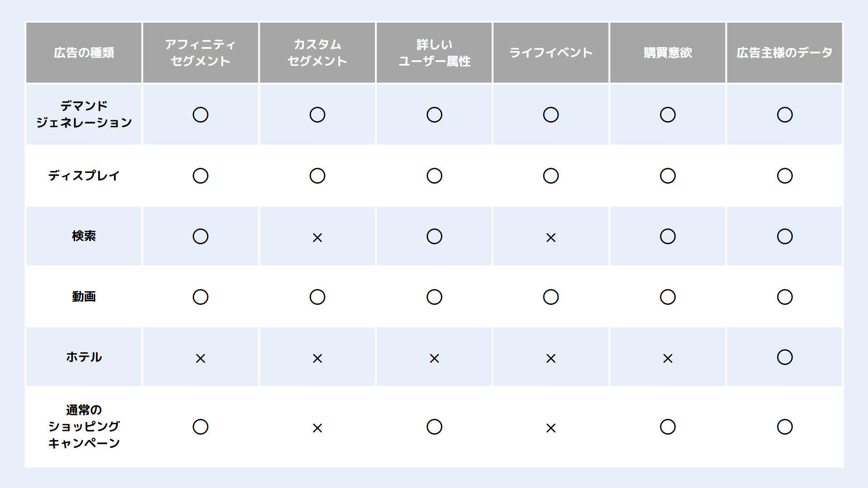868x488 pixels.
Task: Click the cross for ショッピングキャンペーン under カスタムセグメント
Action: [x=318, y=428]
